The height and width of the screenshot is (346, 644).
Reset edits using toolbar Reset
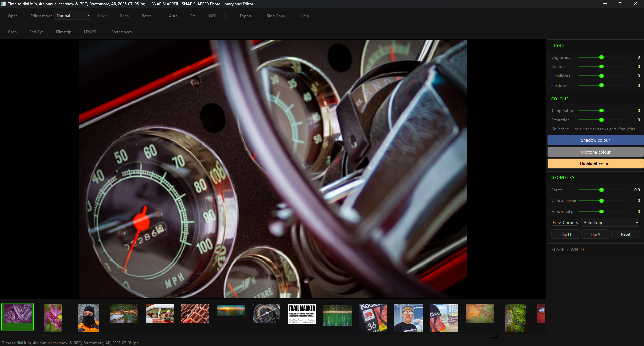point(146,16)
